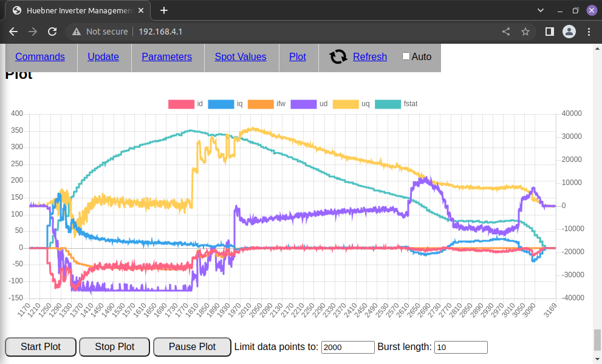The image size is (602, 364).
Task: Open a new tab with plus button
Action: [x=164, y=10]
